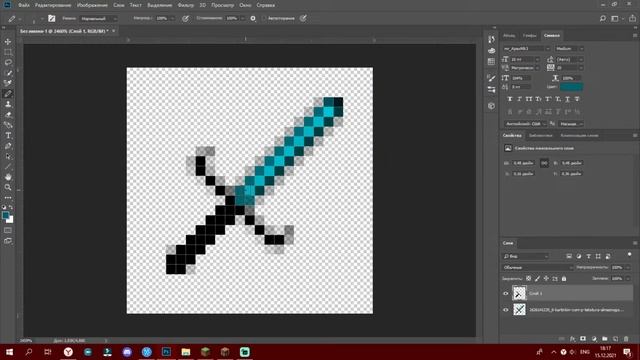Open the layer opacity Непрозрачность dropdown arrow
The height and width of the screenshot is (360, 640).
(x=627, y=267)
